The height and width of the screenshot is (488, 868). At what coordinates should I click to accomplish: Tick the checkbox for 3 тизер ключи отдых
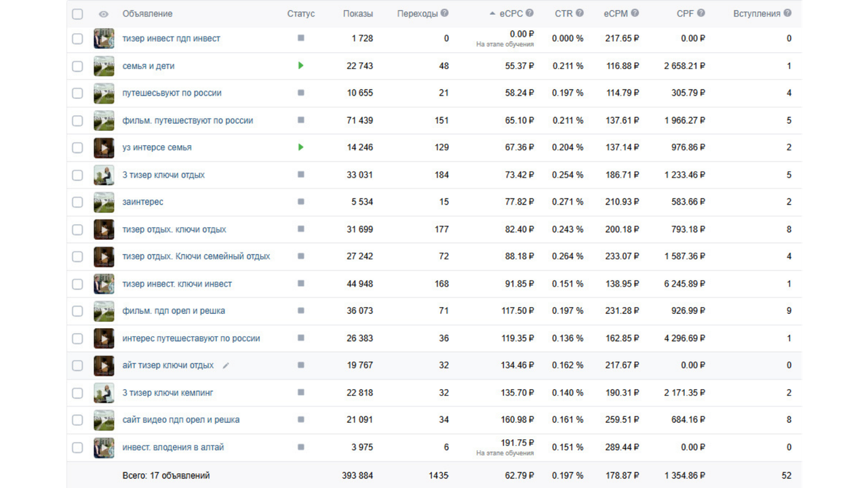[x=77, y=175]
